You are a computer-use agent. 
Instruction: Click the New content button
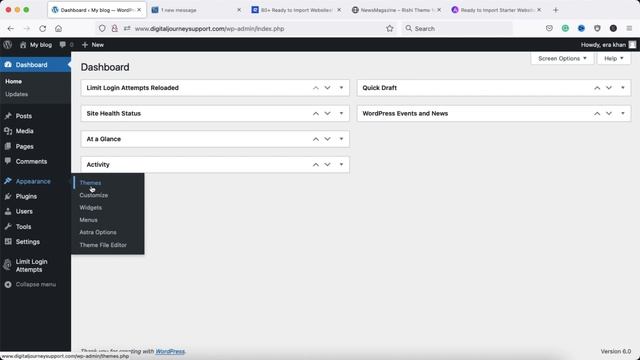click(x=93, y=45)
